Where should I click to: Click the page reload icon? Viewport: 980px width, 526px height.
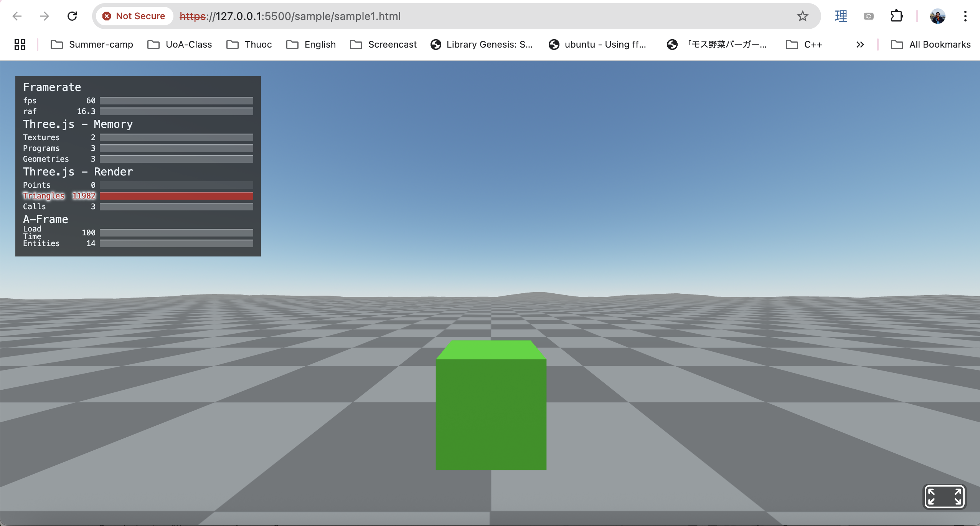pos(72,16)
